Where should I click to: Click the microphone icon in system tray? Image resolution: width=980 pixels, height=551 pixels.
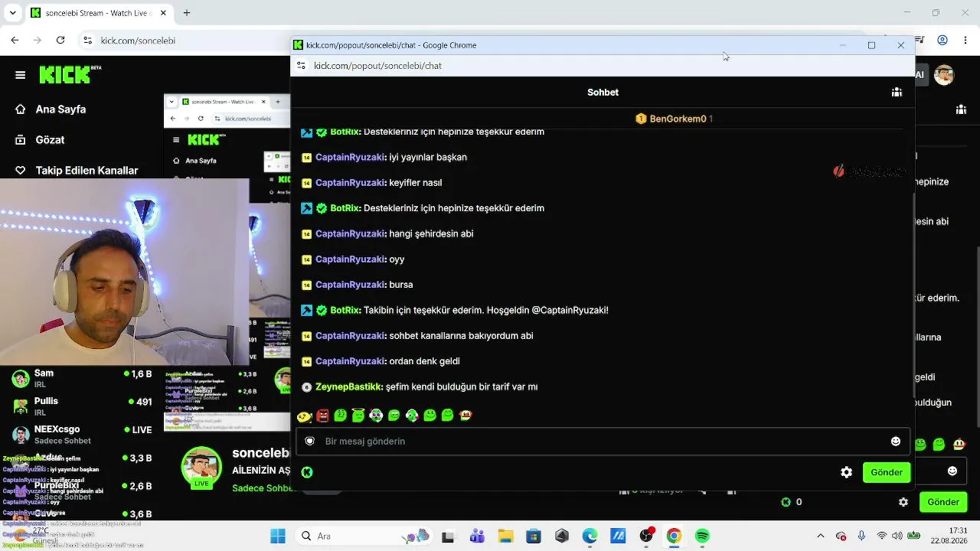coord(861,536)
